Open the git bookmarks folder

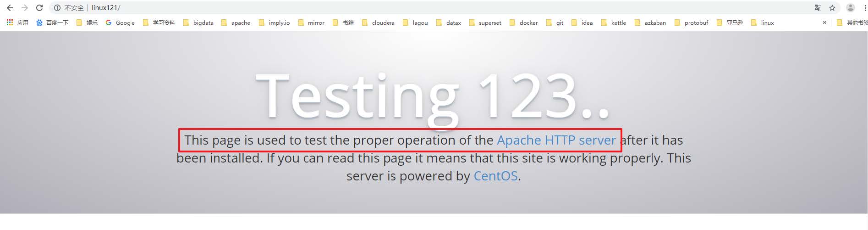[x=555, y=22]
